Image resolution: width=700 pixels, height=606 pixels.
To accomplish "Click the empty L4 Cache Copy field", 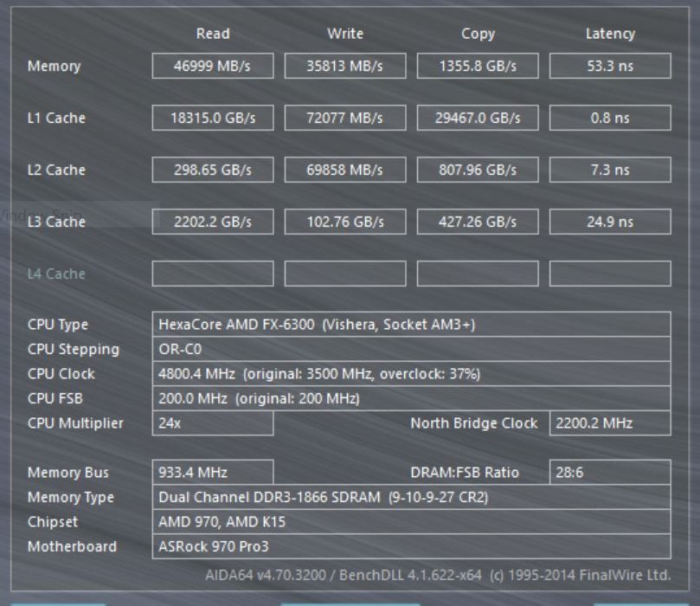I will click(478, 274).
